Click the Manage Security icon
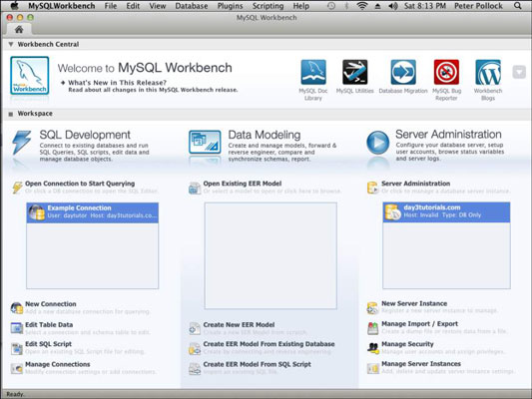Image resolution: width=532 pixels, height=399 pixels. click(372, 348)
